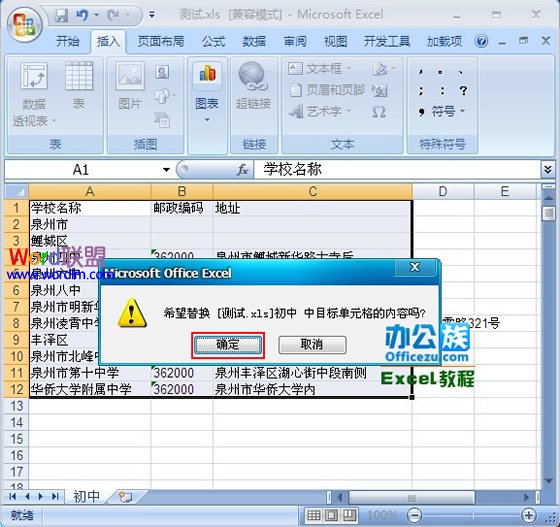Select the 视图 tab
The height and width of the screenshot is (527, 560).
coord(335,42)
